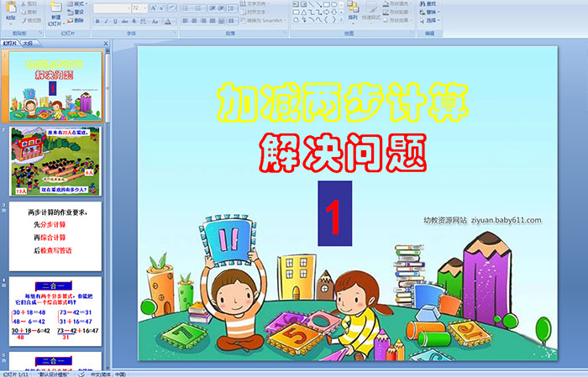Click the Copy (复制) icon

coord(24,12)
